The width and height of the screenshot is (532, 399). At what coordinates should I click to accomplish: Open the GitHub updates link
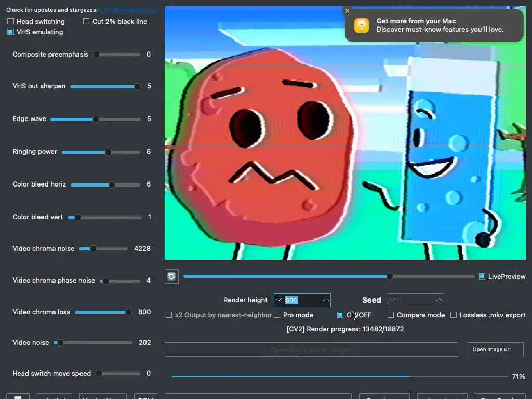[128, 10]
